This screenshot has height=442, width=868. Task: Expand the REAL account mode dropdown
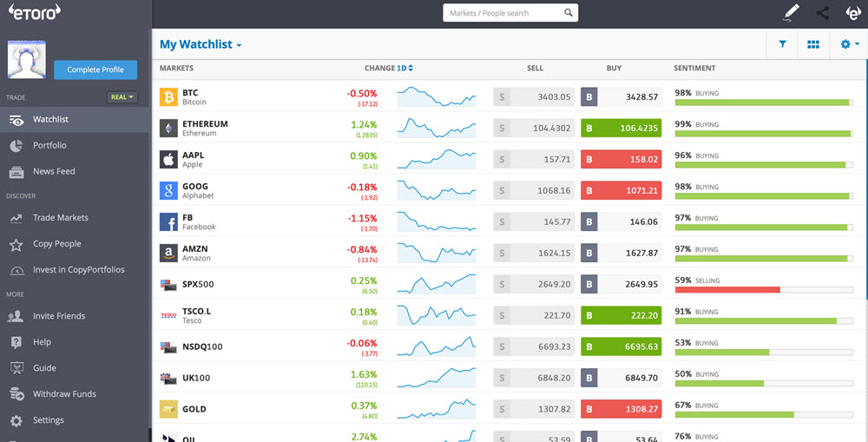[122, 97]
